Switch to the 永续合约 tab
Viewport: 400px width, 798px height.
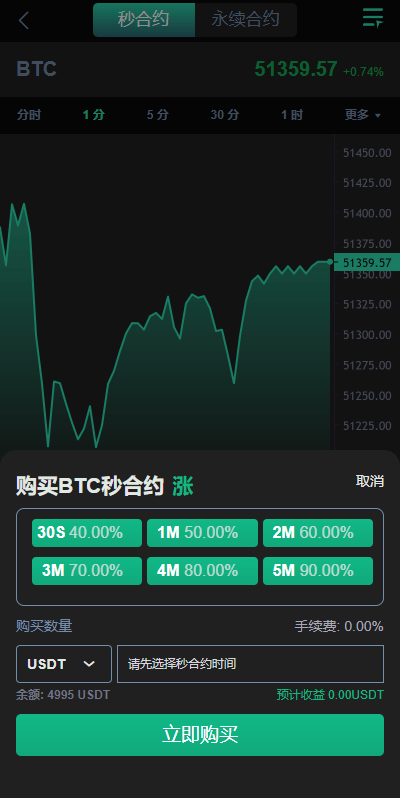pos(245,20)
